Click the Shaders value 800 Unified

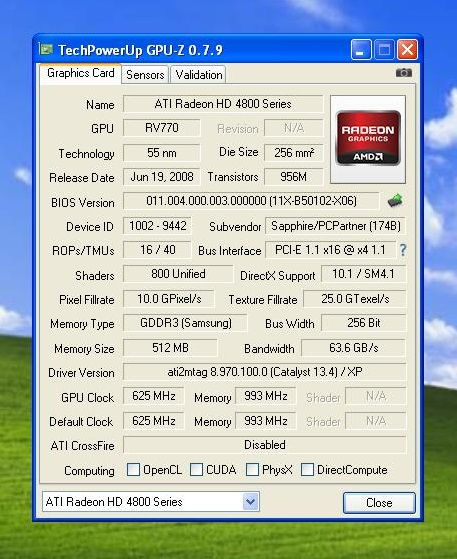coord(178,274)
